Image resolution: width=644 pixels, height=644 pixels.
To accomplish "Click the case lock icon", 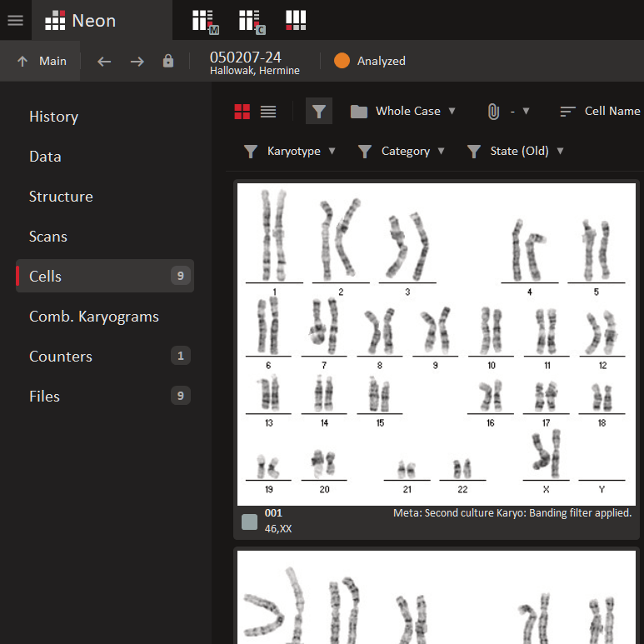I will pos(168,61).
